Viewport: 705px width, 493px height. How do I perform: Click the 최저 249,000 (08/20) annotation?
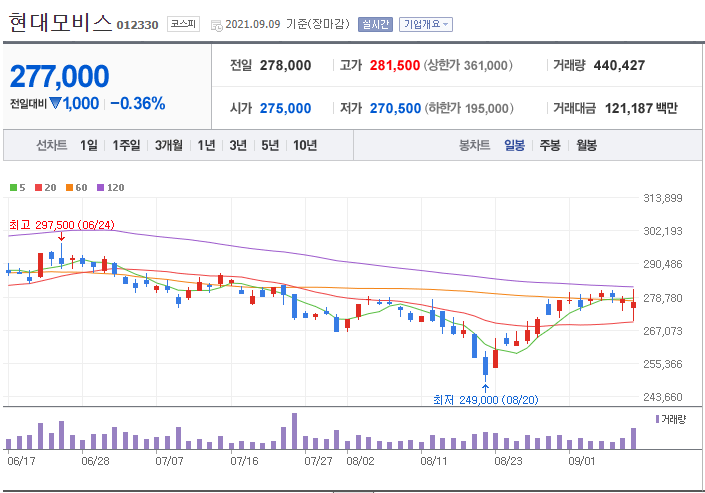pyautogui.click(x=486, y=400)
